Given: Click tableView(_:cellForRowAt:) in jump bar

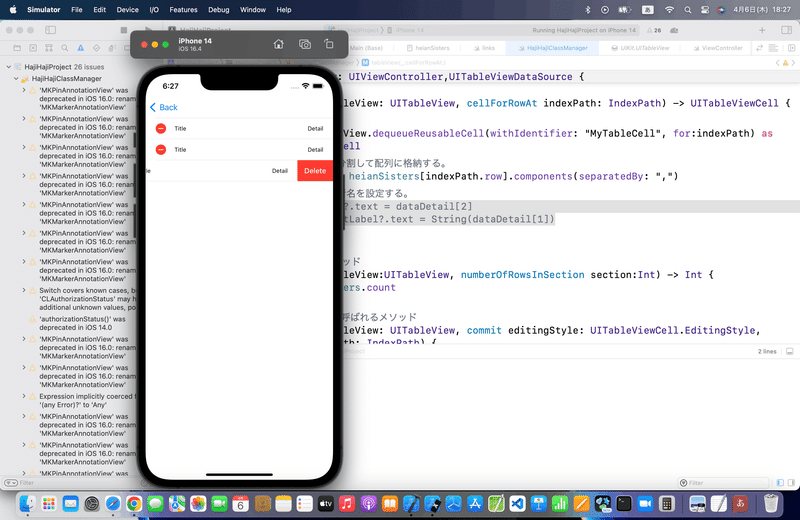Looking at the screenshot, I should [x=404, y=63].
